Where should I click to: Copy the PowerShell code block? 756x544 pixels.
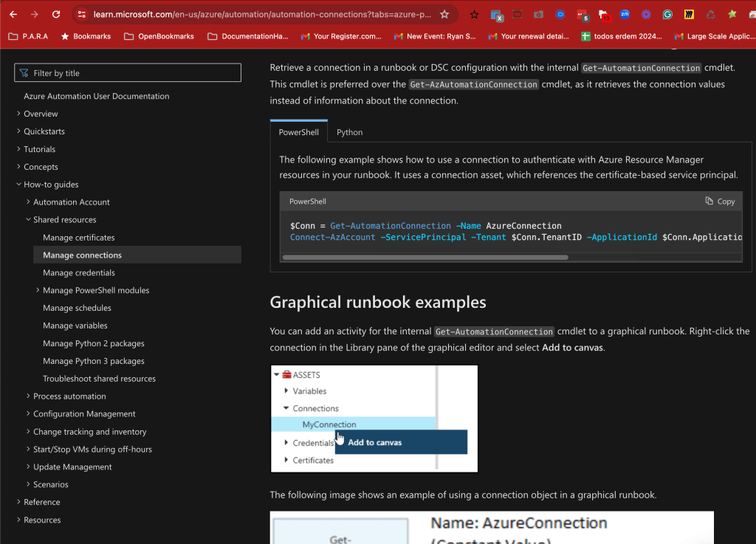720,201
